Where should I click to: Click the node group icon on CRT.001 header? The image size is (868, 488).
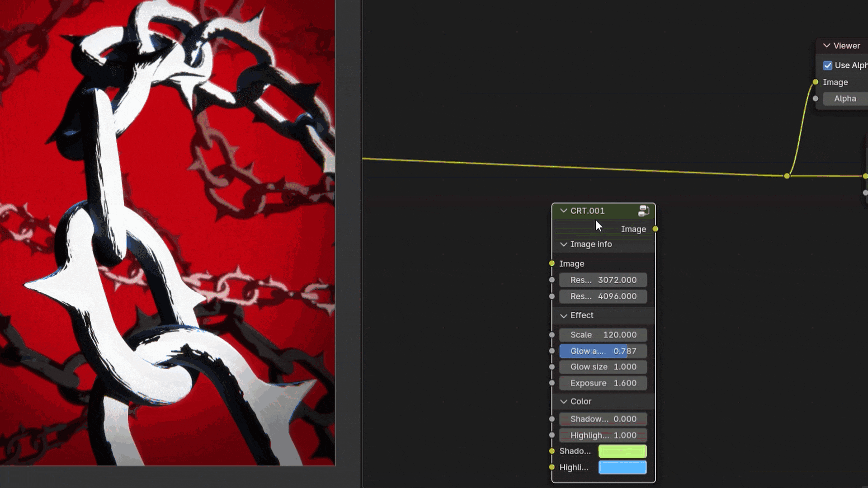point(643,211)
